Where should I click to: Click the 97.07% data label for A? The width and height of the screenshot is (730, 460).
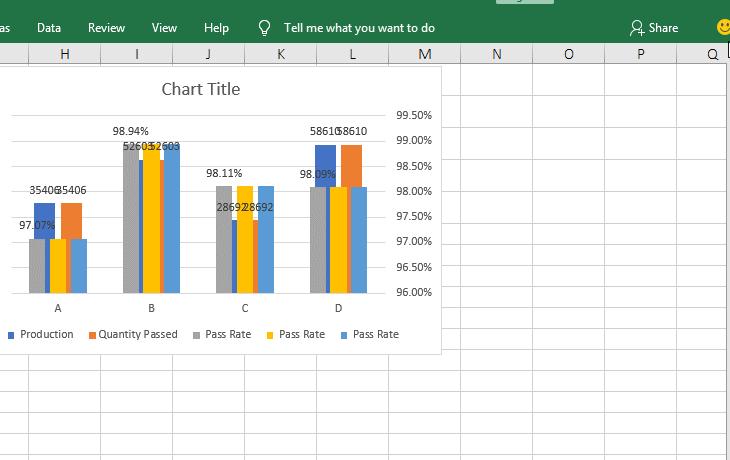point(37,225)
